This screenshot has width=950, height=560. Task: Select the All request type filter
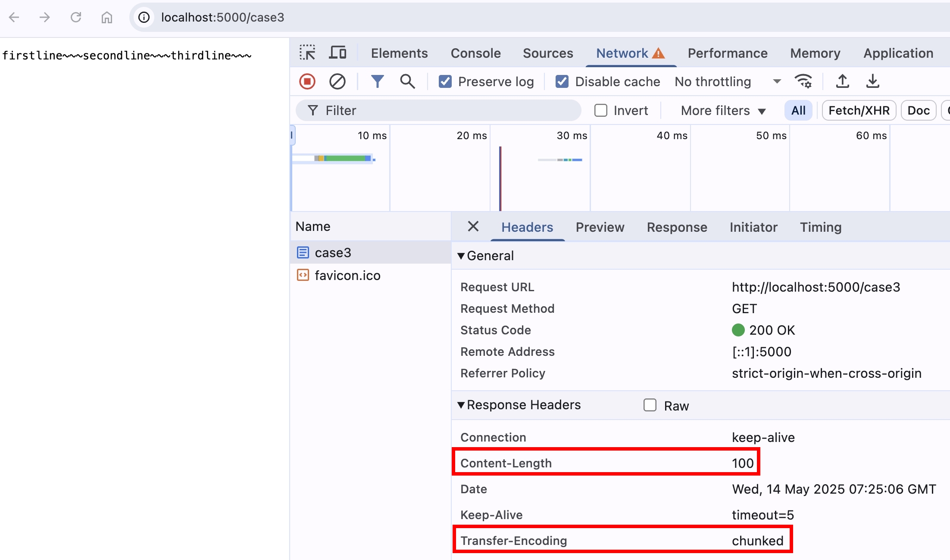798,111
